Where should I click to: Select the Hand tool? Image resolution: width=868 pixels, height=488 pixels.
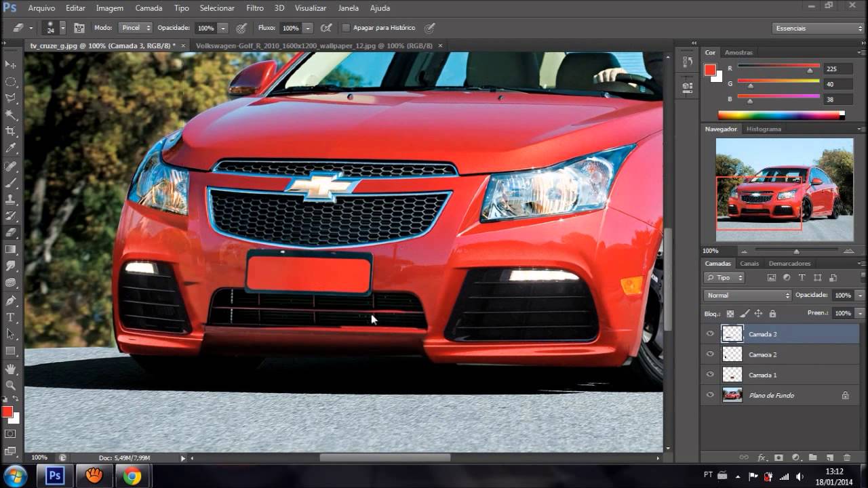coord(11,369)
